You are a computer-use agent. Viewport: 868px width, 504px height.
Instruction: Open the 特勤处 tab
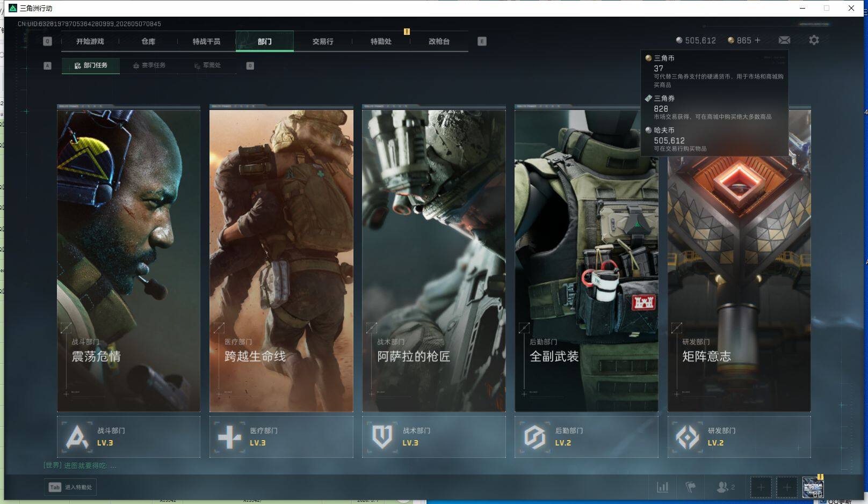click(x=381, y=41)
